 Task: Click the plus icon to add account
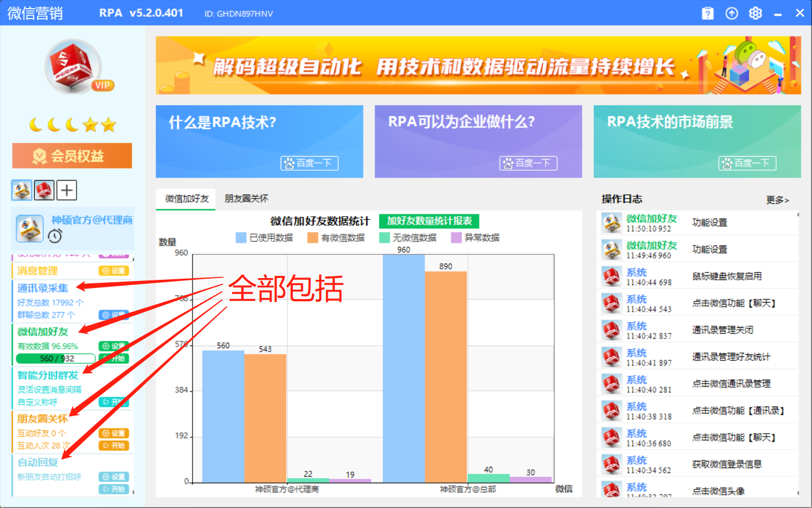tap(67, 190)
